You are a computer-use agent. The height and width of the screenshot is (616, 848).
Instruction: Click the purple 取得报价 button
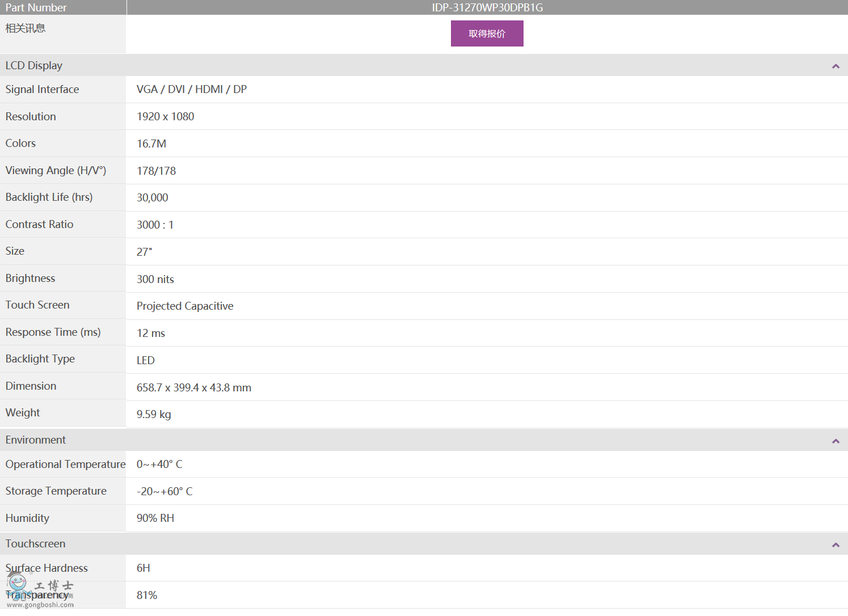click(x=487, y=33)
